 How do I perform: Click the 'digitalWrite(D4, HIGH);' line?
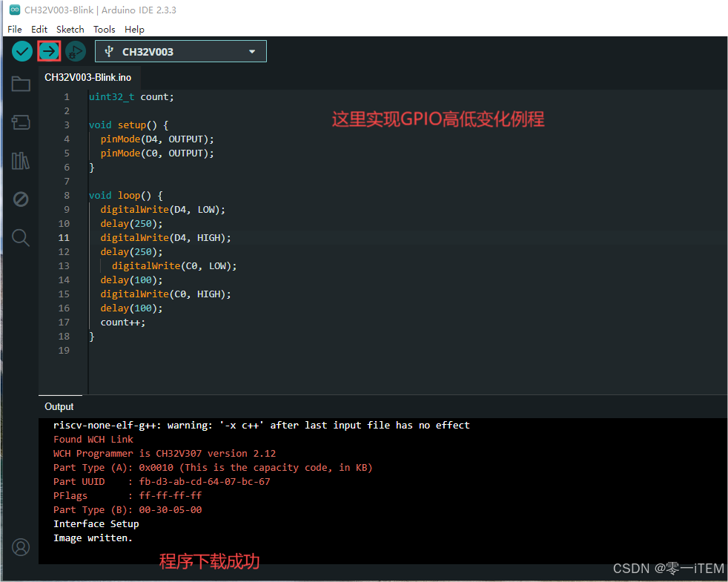(x=166, y=238)
